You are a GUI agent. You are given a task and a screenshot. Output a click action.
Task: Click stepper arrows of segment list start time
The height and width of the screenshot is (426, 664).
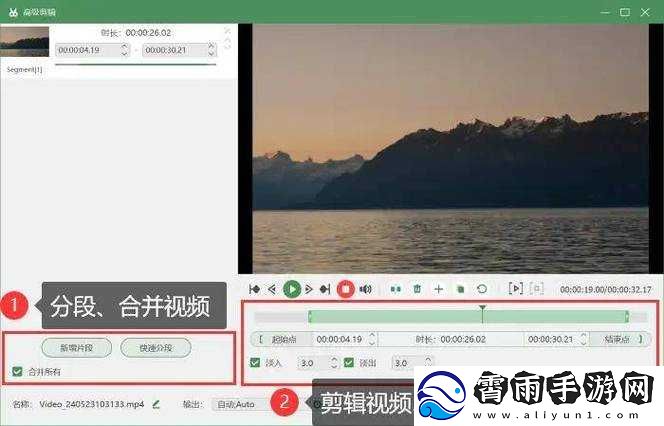point(124,50)
